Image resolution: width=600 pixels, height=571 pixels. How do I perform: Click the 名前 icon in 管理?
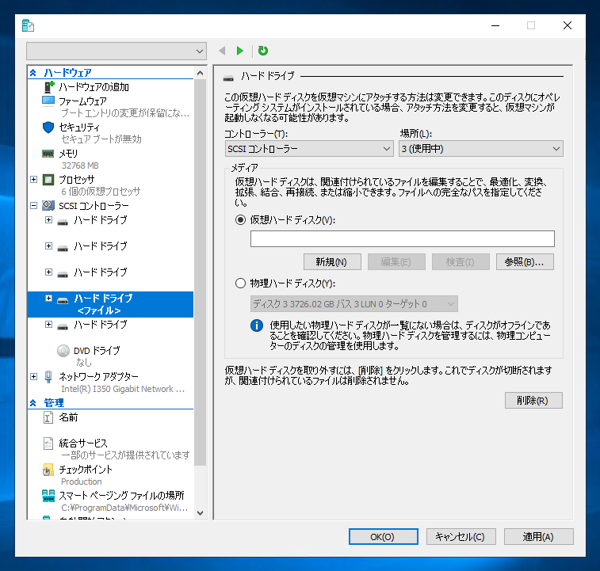(48, 417)
